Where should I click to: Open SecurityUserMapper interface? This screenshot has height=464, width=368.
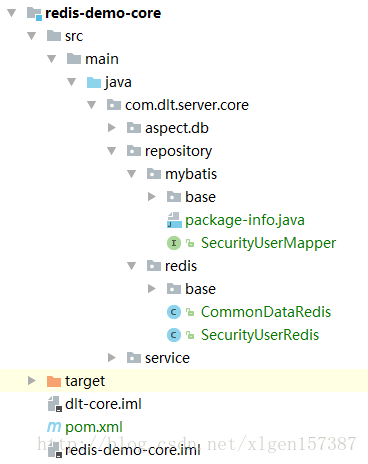click(268, 243)
